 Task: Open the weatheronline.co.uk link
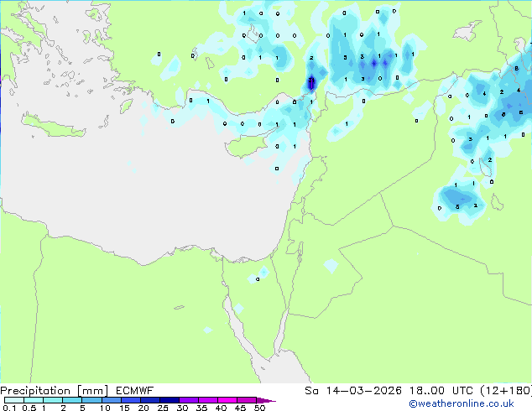tap(462, 403)
